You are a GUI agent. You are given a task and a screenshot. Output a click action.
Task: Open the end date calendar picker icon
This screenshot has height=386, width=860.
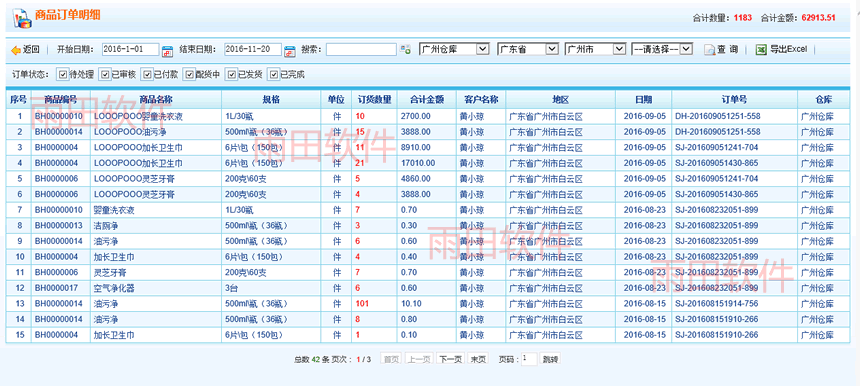(x=290, y=51)
